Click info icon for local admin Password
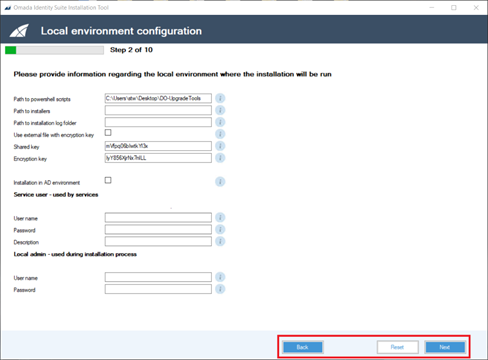This screenshot has width=488, height=360. tap(220, 289)
